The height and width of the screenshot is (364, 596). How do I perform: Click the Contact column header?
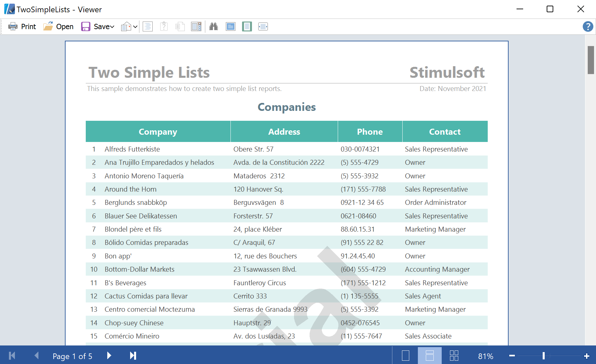pos(445,132)
